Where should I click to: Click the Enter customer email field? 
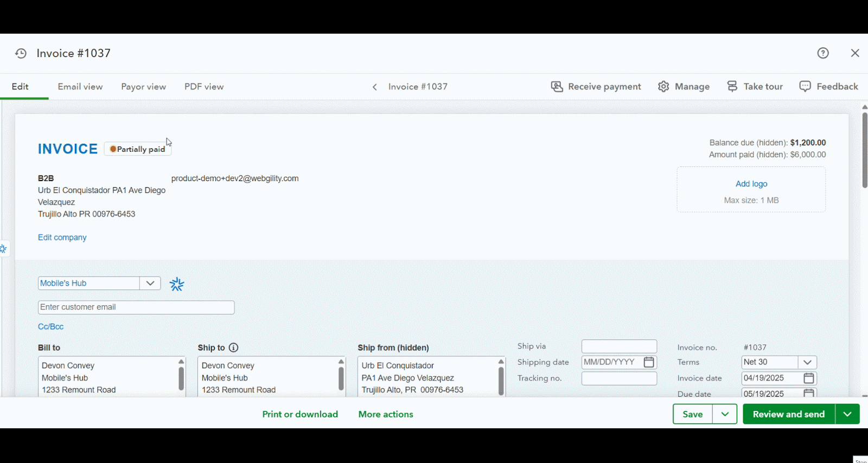(136, 307)
